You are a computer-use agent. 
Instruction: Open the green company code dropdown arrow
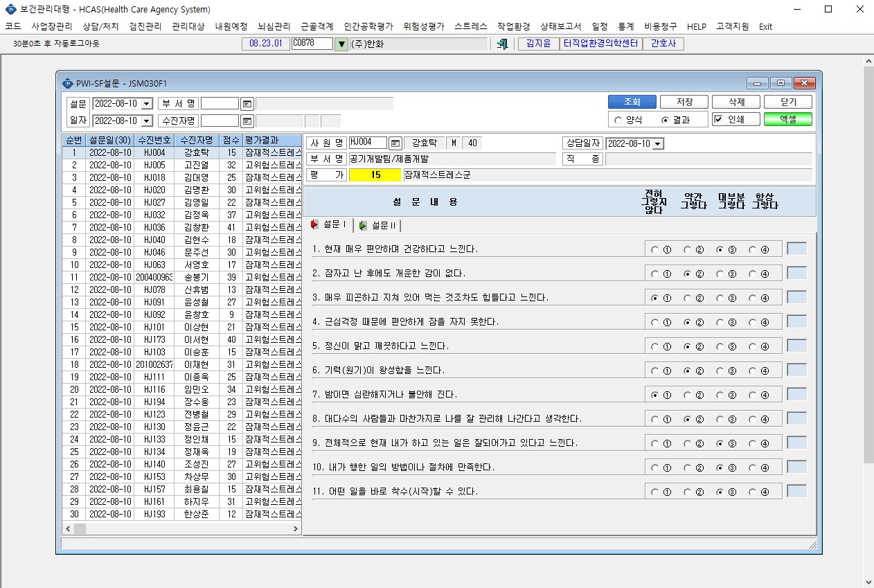(x=341, y=44)
